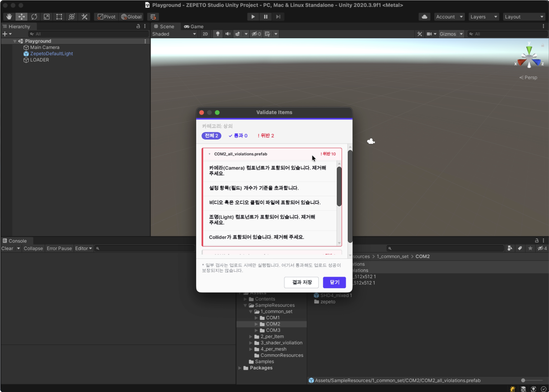The image size is (549, 392).
Task: Pause the game playback
Action: [x=265, y=17]
